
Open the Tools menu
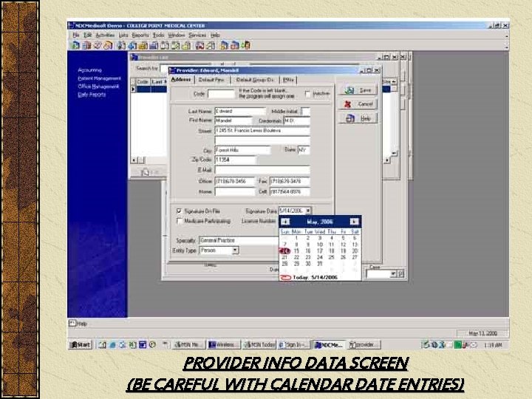pos(158,35)
